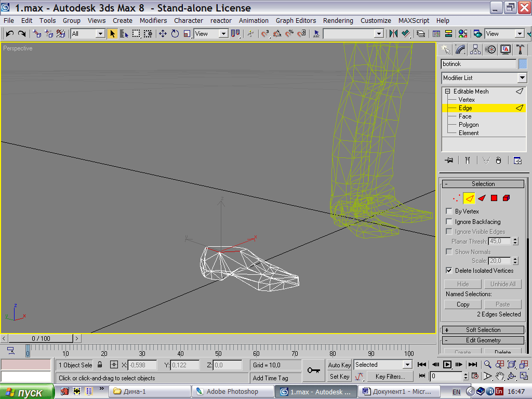Select the Vertex row in modifier stack
The image size is (532, 399).
pyautogui.click(x=467, y=100)
